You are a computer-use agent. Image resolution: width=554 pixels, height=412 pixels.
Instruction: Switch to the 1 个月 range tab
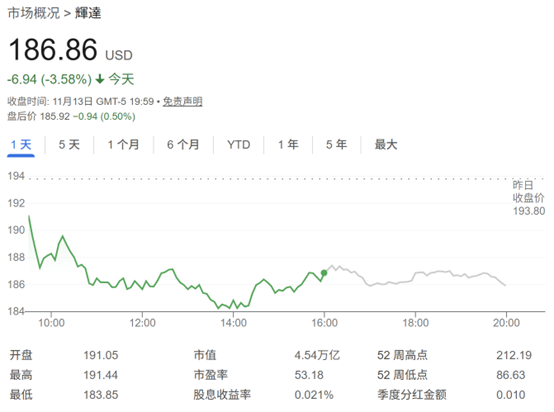[x=123, y=145]
